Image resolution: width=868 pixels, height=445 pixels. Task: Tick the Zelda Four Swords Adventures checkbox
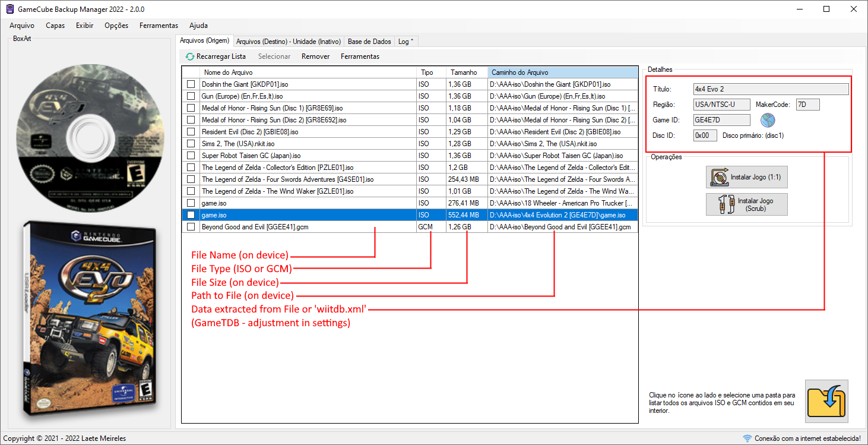(191, 179)
